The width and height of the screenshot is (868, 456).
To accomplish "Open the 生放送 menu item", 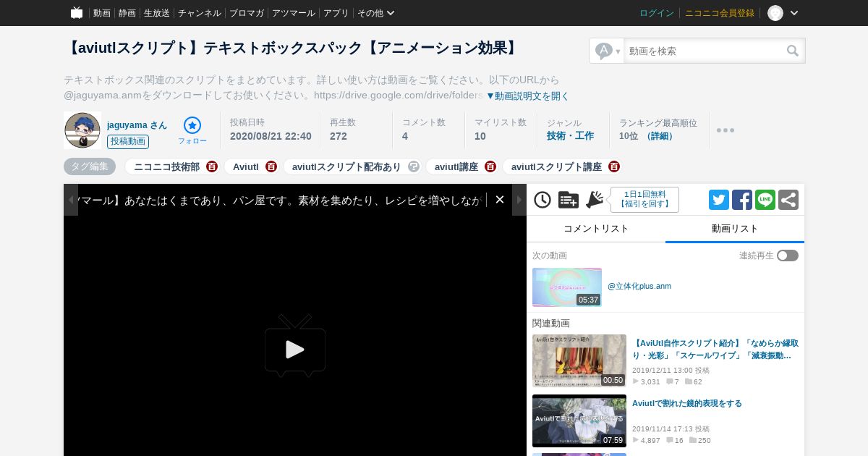I will [157, 13].
